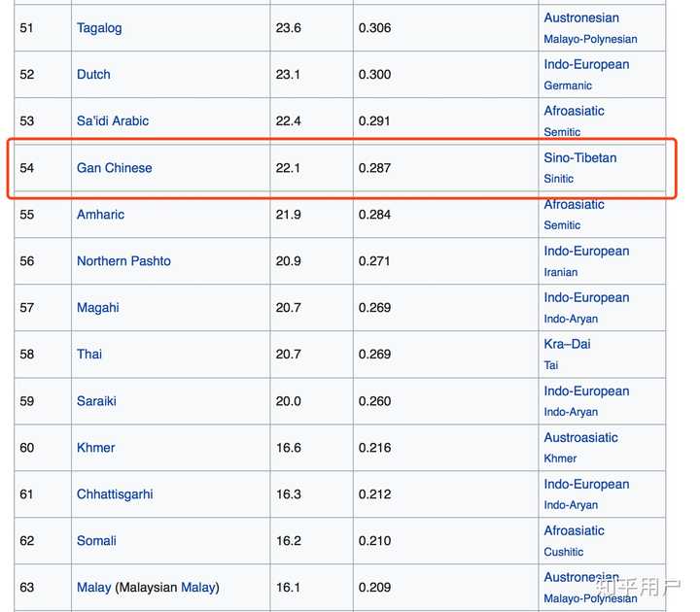Follow the Austroasiatic family link
The width and height of the screenshot is (700, 612).
point(580,437)
